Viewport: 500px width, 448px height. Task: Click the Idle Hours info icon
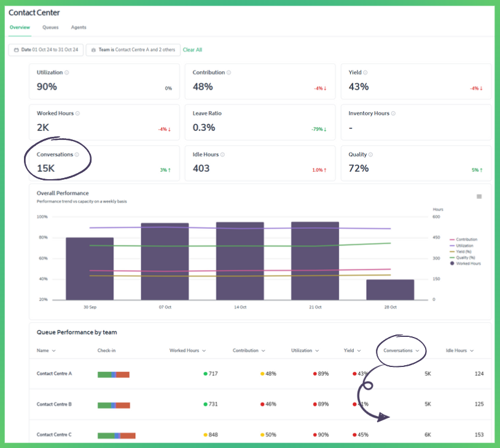[x=222, y=155]
